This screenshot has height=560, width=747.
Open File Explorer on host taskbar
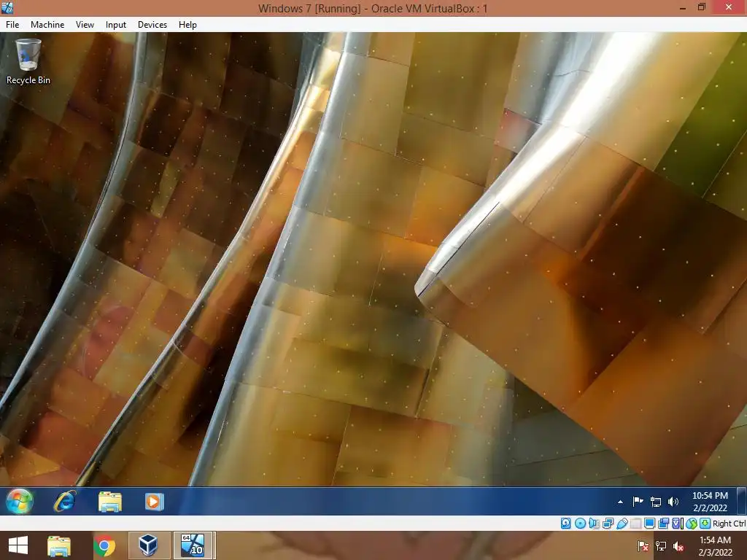point(58,545)
